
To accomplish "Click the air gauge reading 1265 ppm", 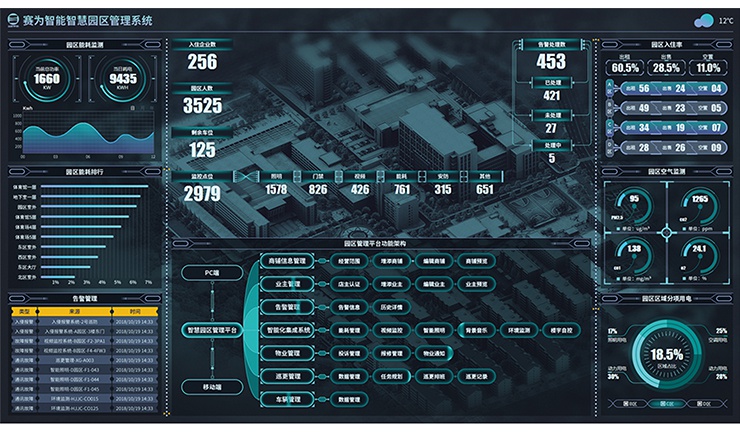I will click(x=698, y=204).
